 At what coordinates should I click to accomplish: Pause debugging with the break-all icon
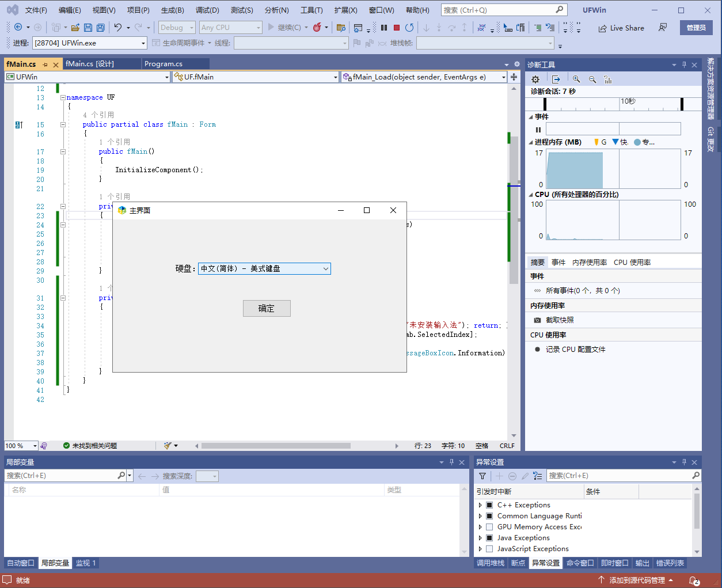(x=384, y=28)
